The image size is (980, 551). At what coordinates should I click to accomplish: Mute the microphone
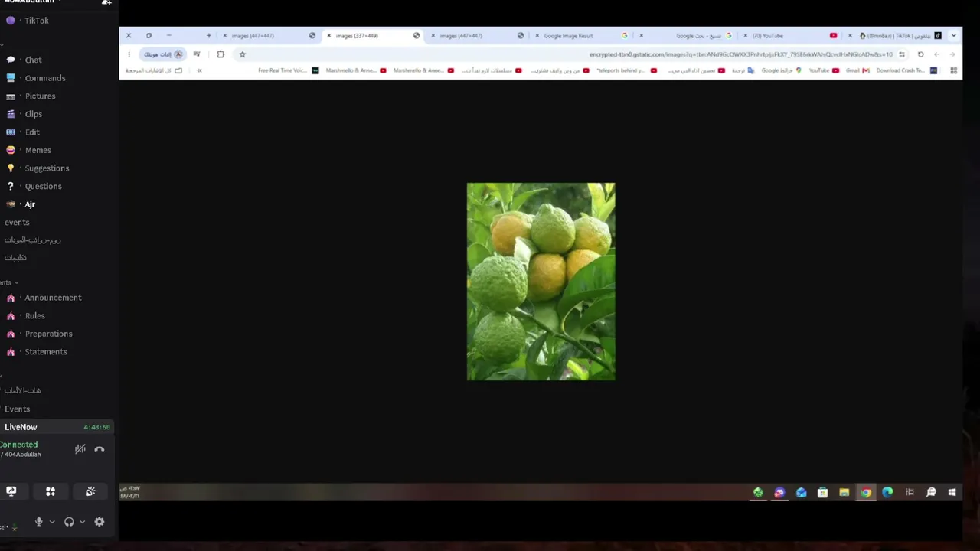point(38,522)
